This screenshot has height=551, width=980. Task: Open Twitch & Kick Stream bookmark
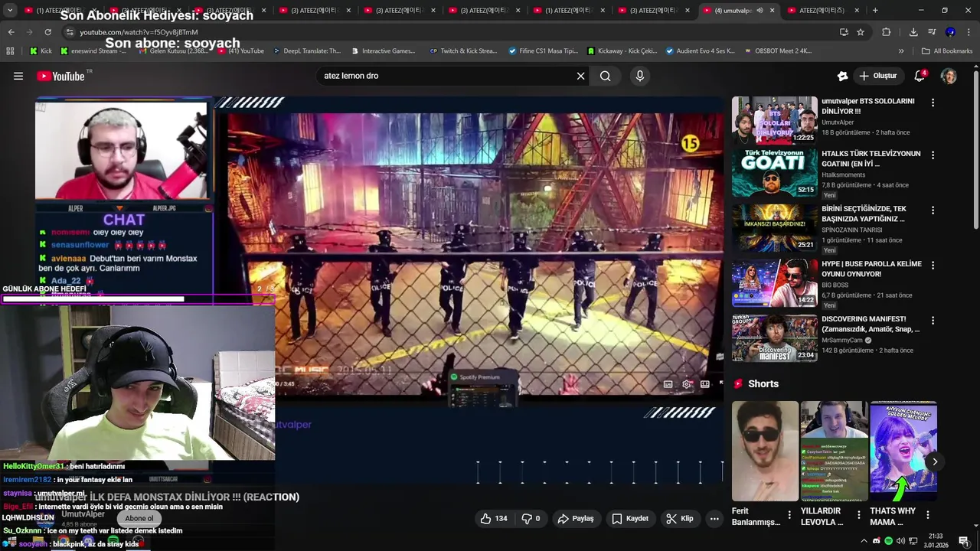(x=464, y=51)
